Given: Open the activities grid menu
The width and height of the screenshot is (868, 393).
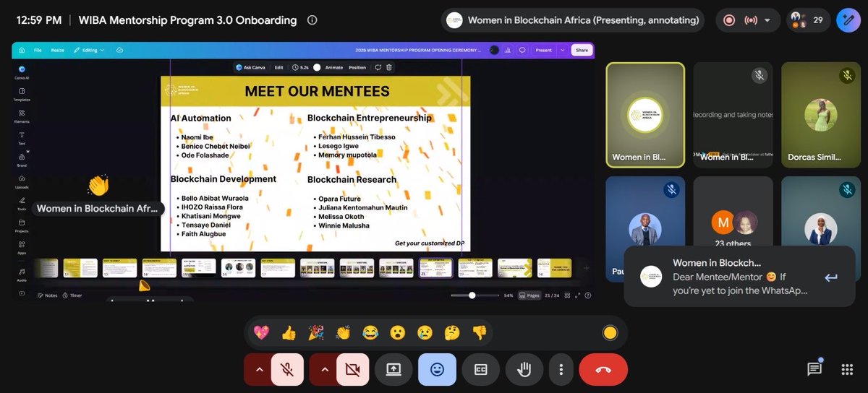Looking at the screenshot, I should 847,369.
